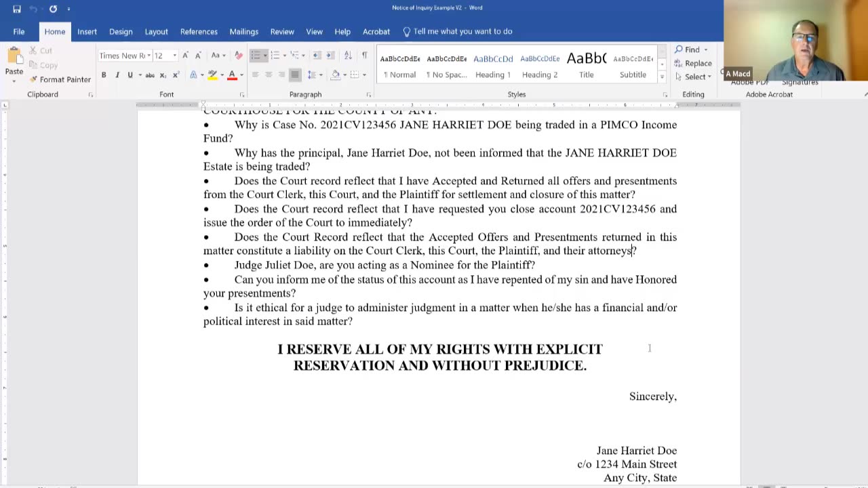This screenshot has height=488, width=868.
Task: Increase font size with Grow Font
Action: point(186,56)
